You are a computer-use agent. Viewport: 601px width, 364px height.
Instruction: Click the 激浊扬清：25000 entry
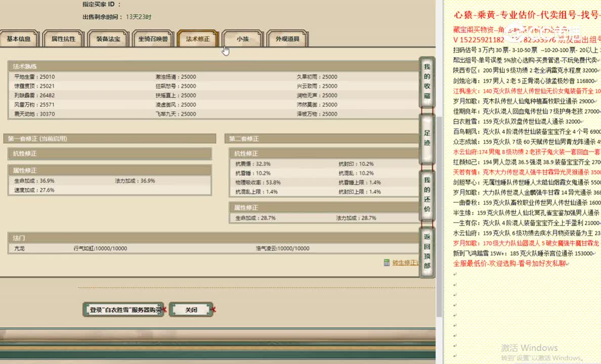[x=176, y=77]
